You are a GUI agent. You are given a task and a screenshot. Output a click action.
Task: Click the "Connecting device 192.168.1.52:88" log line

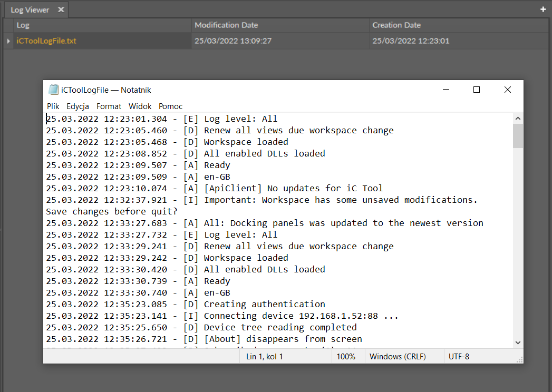coord(301,316)
